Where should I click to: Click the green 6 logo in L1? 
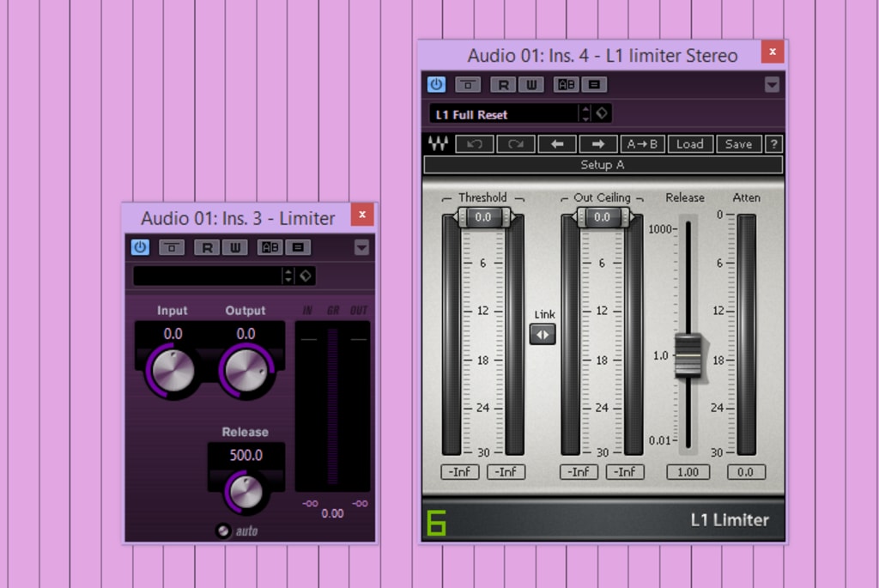pyautogui.click(x=436, y=523)
